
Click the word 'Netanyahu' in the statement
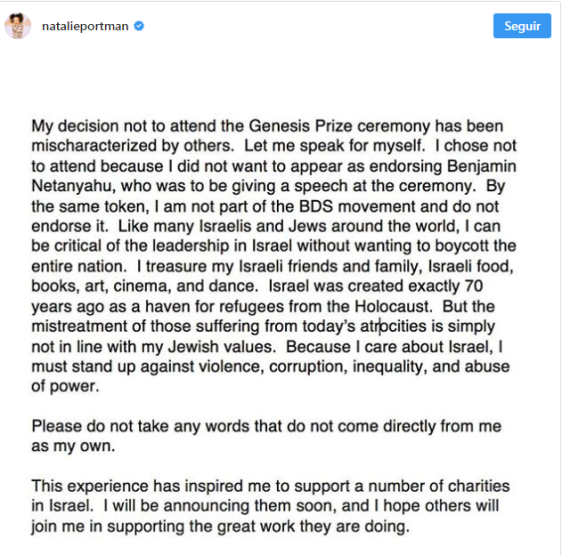pyautogui.click(x=73, y=186)
